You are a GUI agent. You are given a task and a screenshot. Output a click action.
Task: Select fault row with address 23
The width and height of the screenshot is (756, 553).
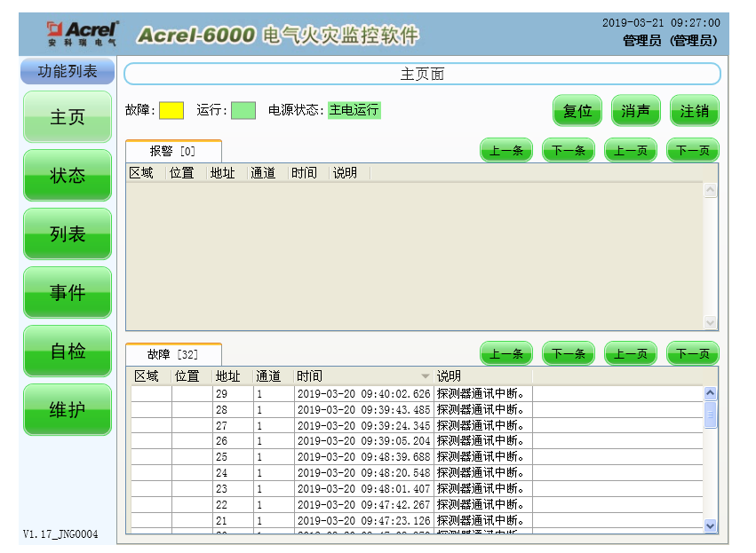[417, 488]
